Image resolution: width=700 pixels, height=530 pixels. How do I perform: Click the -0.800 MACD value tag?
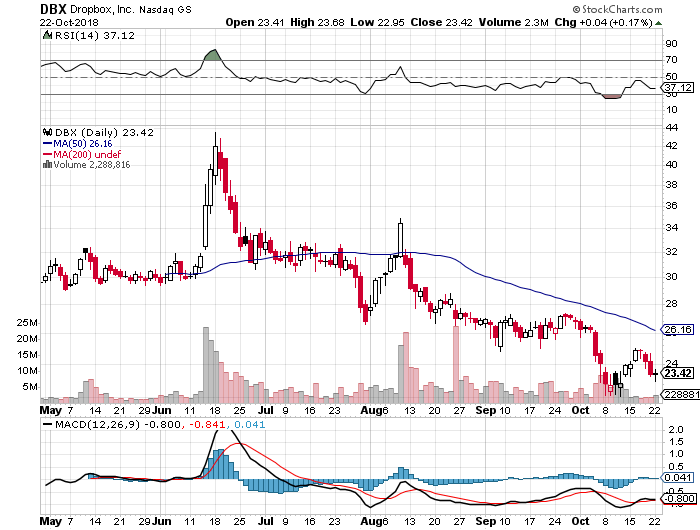(x=678, y=498)
